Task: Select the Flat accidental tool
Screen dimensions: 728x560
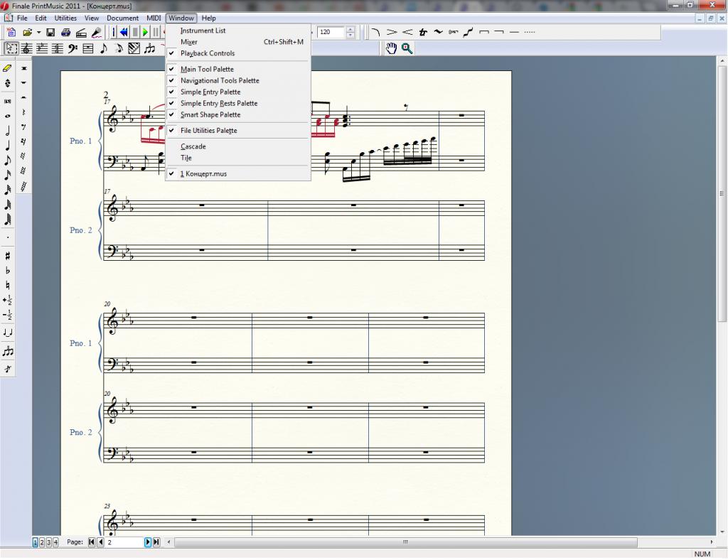Action: [x=8, y=270]
